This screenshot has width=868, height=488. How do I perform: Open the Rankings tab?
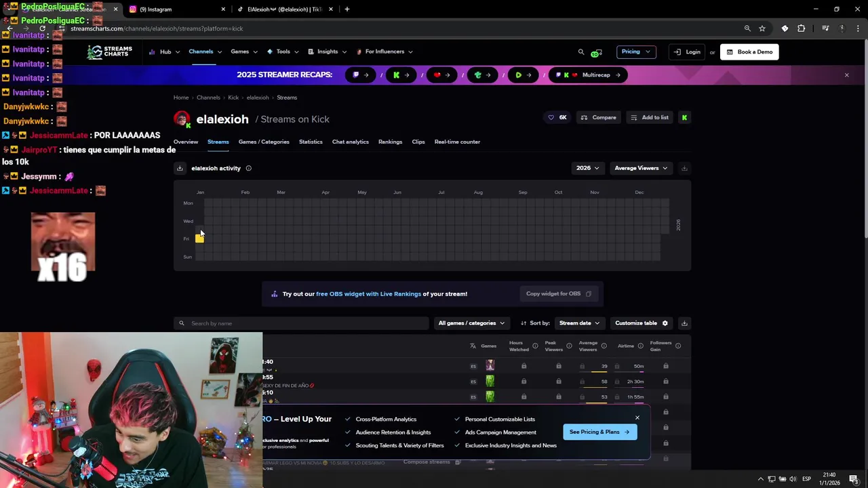pyautogui.click(x=390, y=142)
